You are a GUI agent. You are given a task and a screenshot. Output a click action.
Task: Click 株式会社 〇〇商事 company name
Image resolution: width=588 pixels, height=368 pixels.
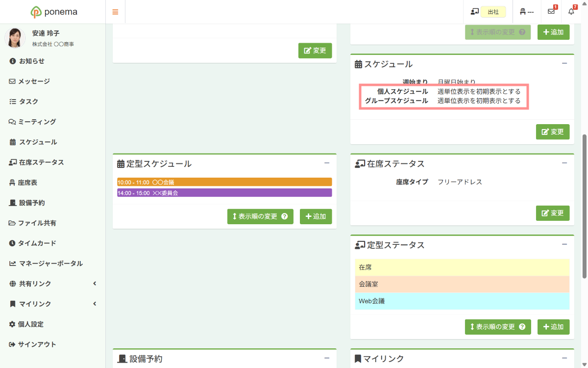tap(53, 44)
